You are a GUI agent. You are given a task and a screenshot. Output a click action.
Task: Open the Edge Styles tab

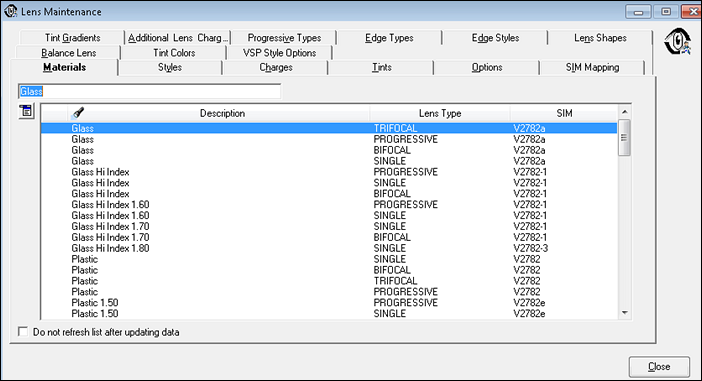(495, 38)
